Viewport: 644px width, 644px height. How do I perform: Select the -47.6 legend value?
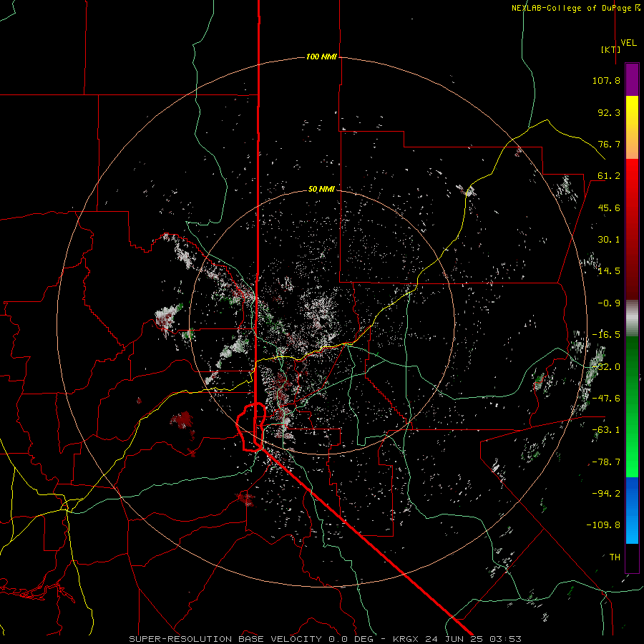coord(606,399)
